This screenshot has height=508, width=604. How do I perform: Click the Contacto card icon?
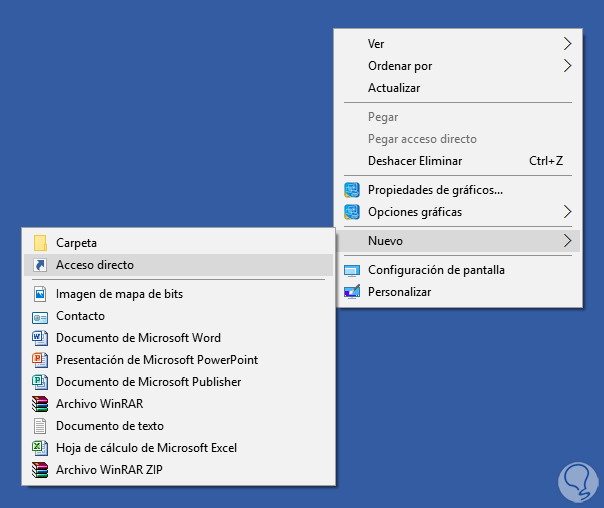[40, 316]
